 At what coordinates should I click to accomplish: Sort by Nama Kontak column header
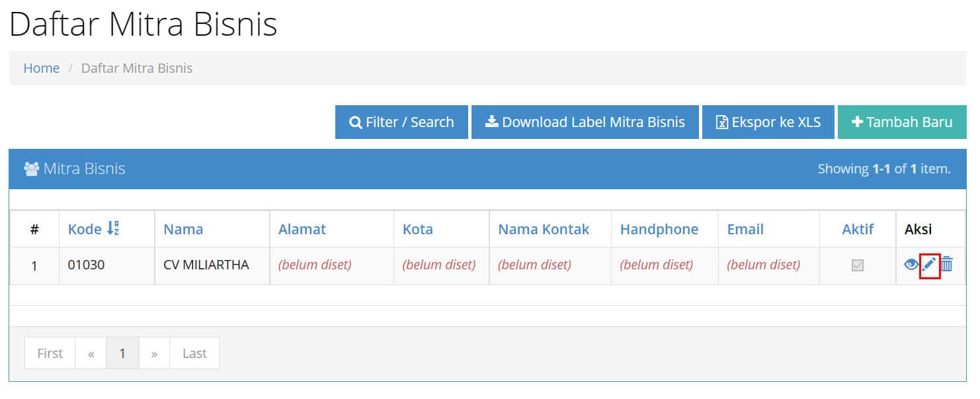(x=544, y=229)
